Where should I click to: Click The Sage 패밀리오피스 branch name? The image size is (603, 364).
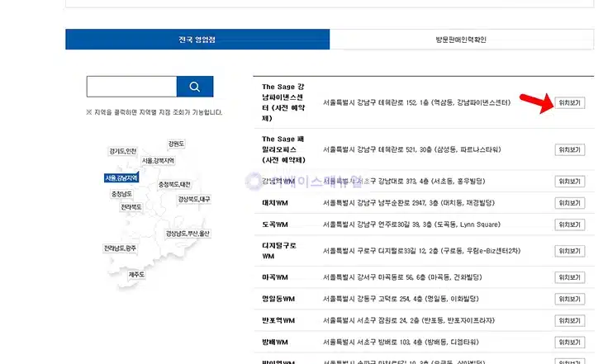[x=283, y=149]
